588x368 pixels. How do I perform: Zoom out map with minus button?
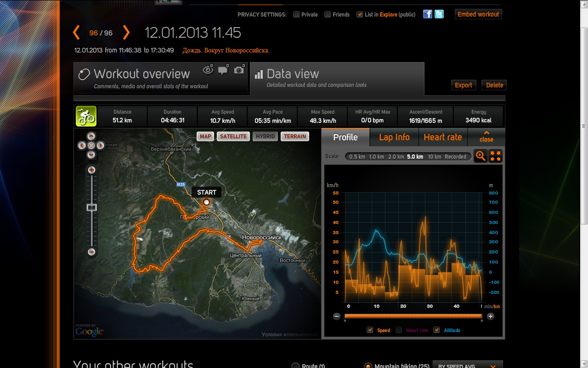pyautogui.click(x=91, y=252)
